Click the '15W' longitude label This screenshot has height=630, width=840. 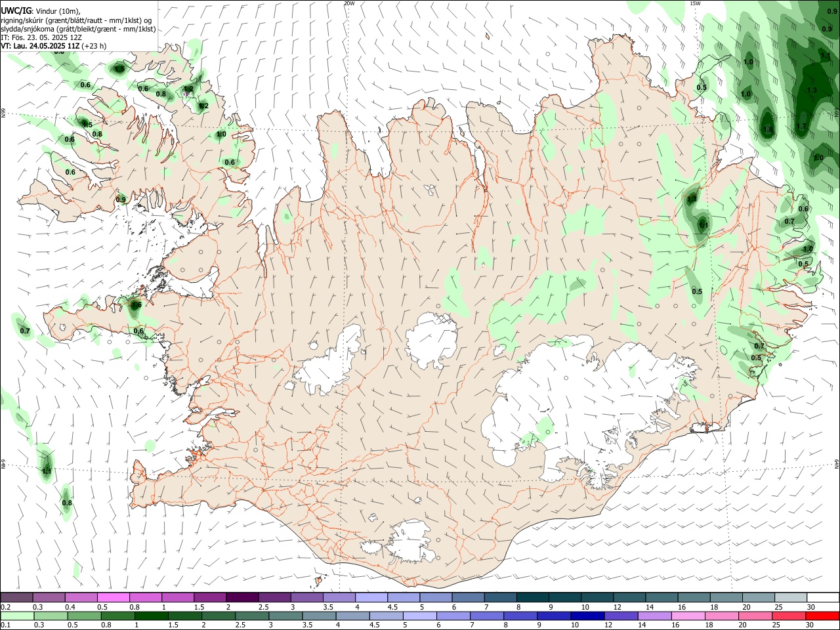(x=695, y=3)
